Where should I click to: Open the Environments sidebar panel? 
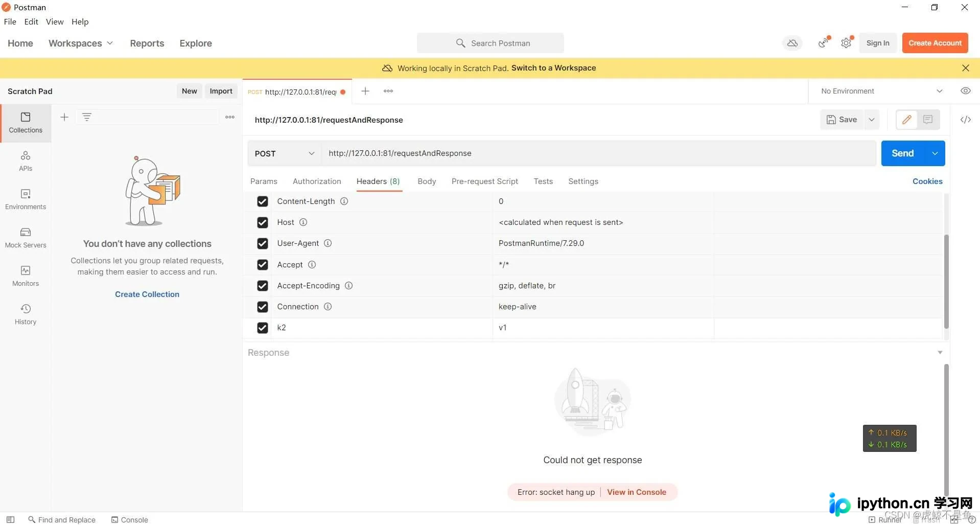coord(26,199)
